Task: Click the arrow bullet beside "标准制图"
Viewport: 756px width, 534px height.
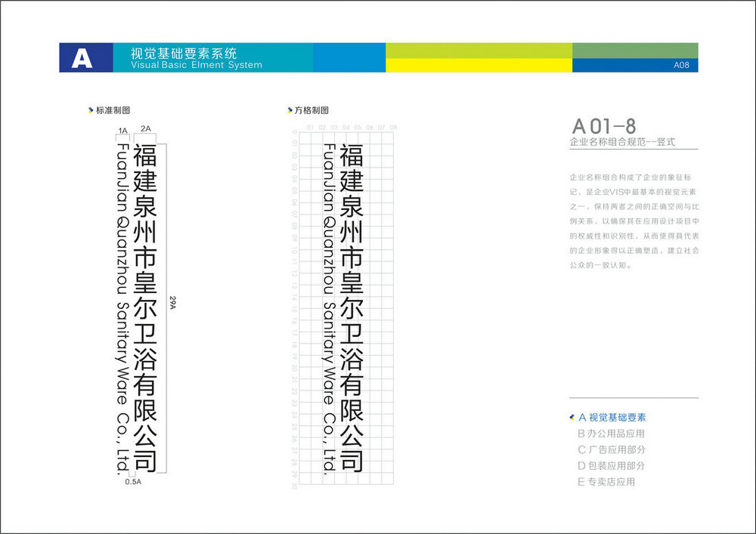Action: (90, 110)
